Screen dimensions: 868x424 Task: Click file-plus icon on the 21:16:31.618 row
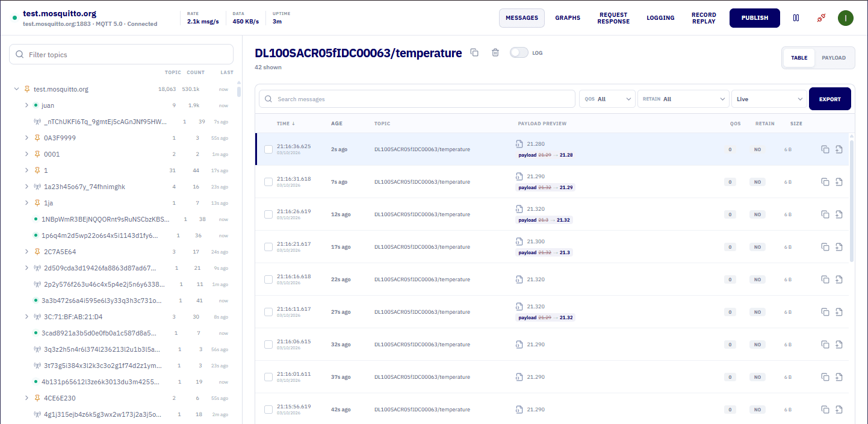[839, 182]
